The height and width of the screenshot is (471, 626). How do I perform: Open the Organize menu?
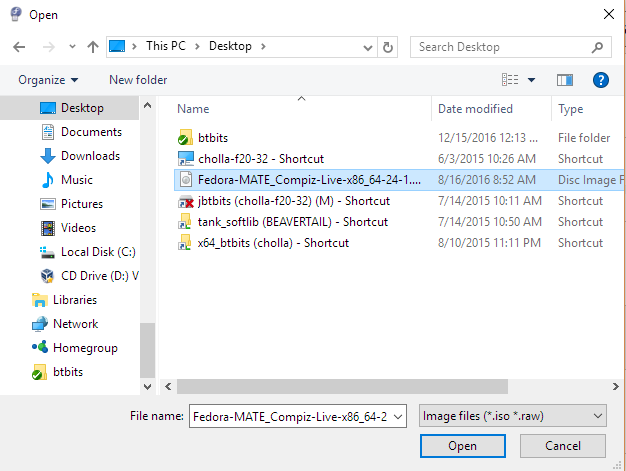point(48,80)
